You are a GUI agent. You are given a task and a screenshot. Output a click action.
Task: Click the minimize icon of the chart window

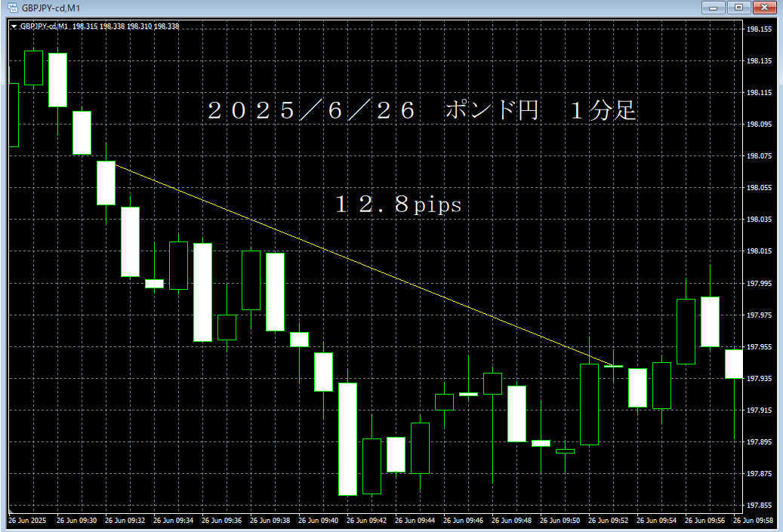pos(713,7)
